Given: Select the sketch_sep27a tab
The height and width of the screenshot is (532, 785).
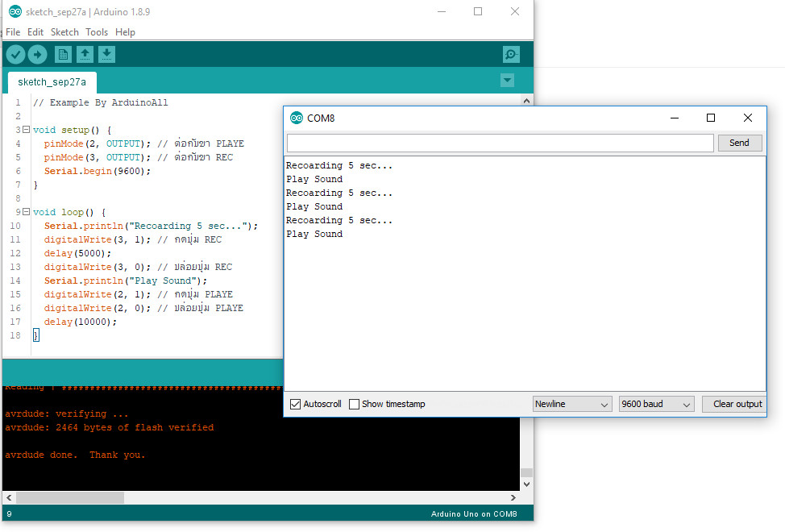Looking at the screenshot, I should click(52, 82).
